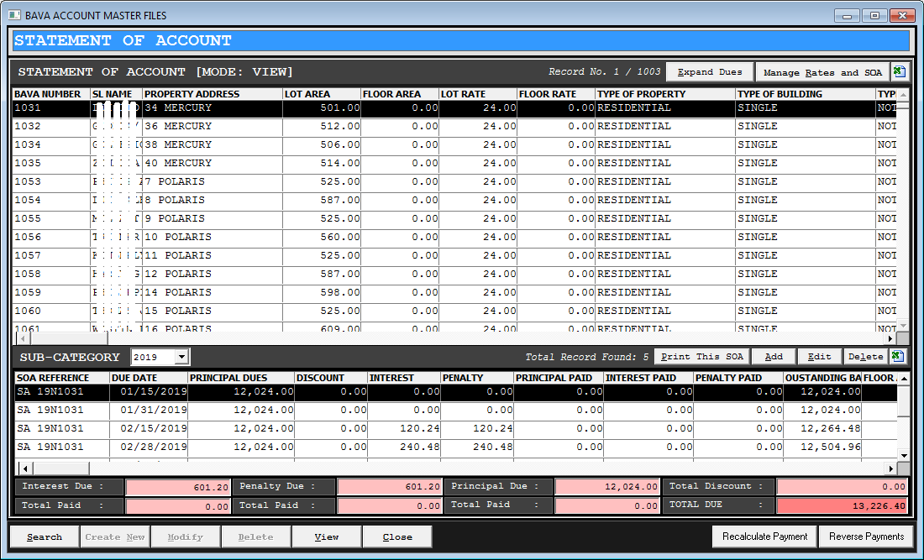Click Reverse Payments button
This screenshot has height=560, width=924.
coord(866,536)
